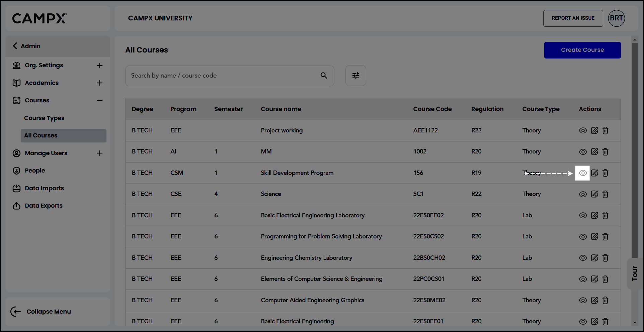Delete the Project working course
This screenshot has width=644, height=332.
(605, 130)
